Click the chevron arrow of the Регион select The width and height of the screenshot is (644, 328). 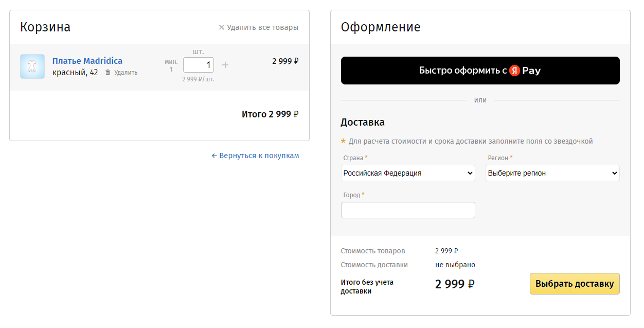click(614, 173)
